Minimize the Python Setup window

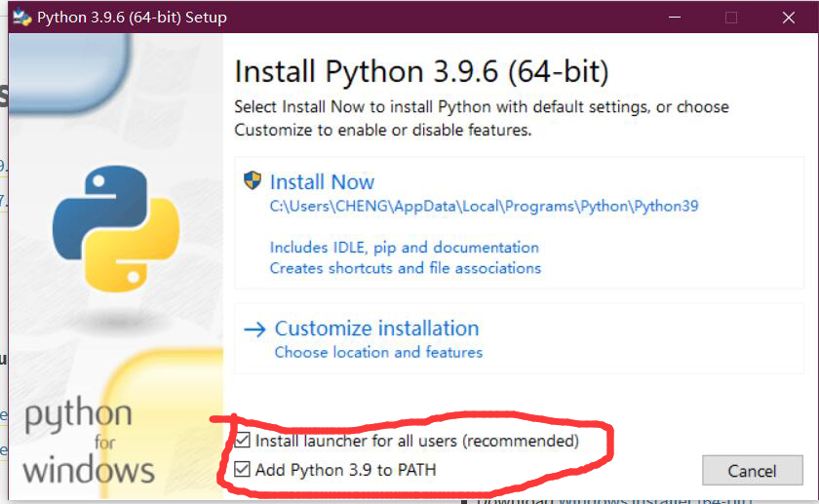(675, 18)
